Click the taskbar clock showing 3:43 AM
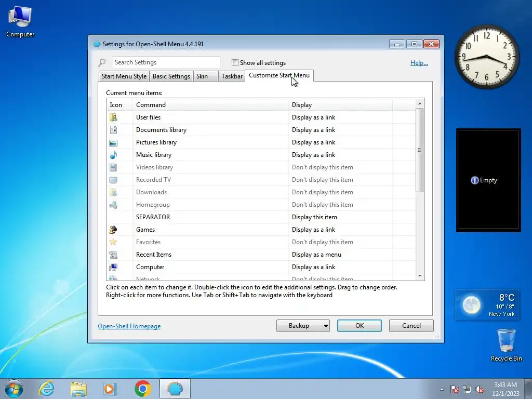 click(x=506, y=389)
